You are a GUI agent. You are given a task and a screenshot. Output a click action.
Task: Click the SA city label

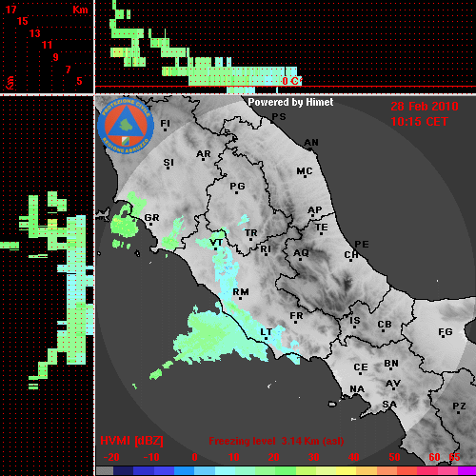[389, 405]
